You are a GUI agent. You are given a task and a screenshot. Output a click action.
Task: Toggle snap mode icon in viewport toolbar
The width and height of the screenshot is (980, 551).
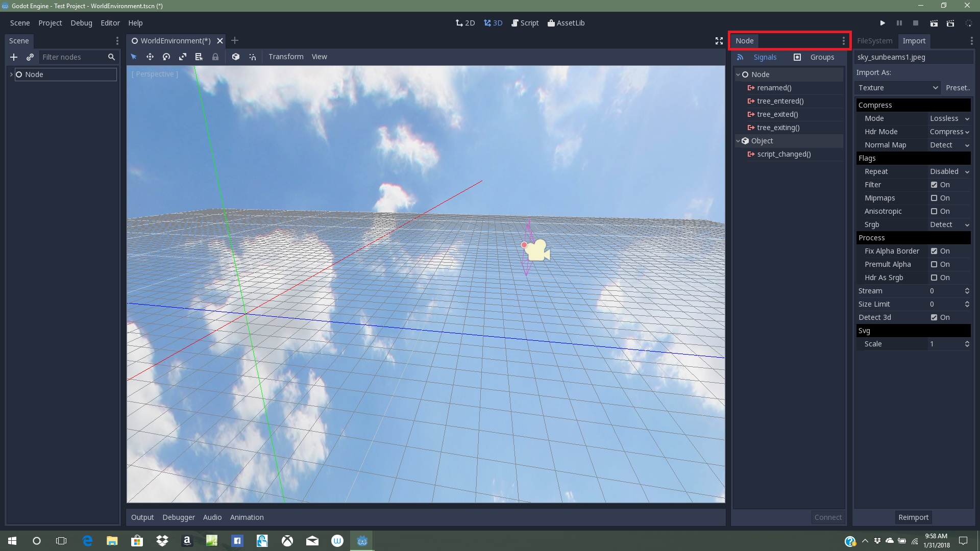pyautogui.click(x=252, y=57)
